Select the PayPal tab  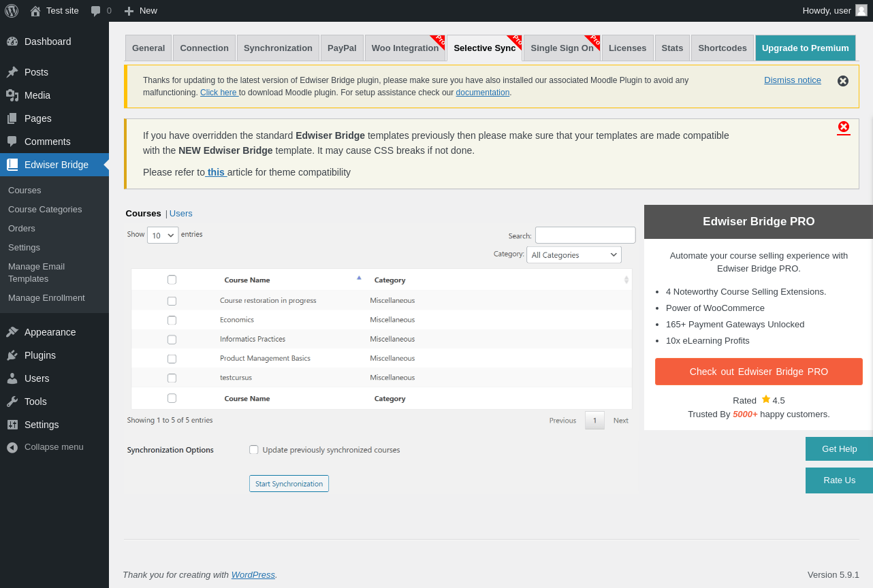[342, 48]
